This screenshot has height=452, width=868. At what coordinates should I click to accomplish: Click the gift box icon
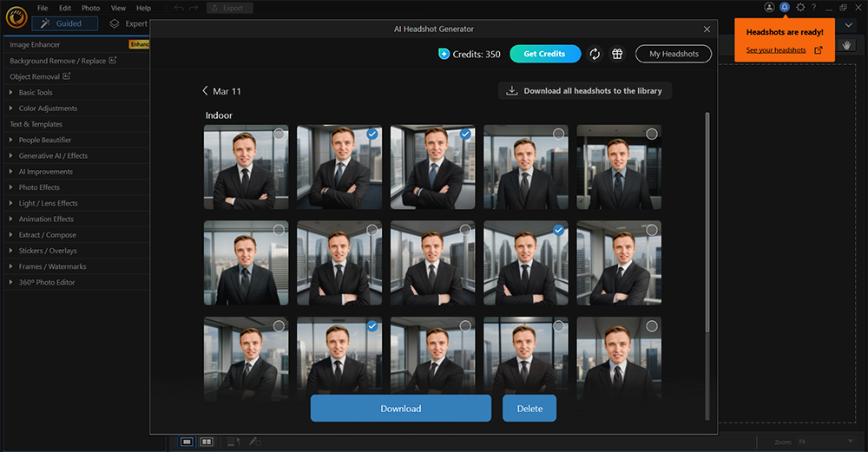tap(617, 54)
